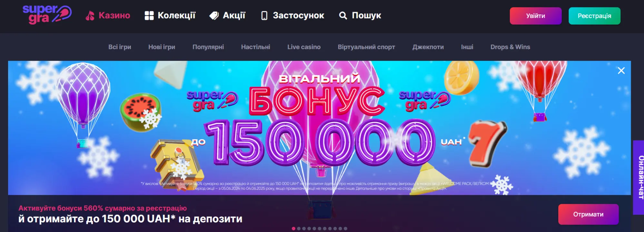Click the magnifier search icon
Screen dimensions: 644x232
(x=343, y=15)
